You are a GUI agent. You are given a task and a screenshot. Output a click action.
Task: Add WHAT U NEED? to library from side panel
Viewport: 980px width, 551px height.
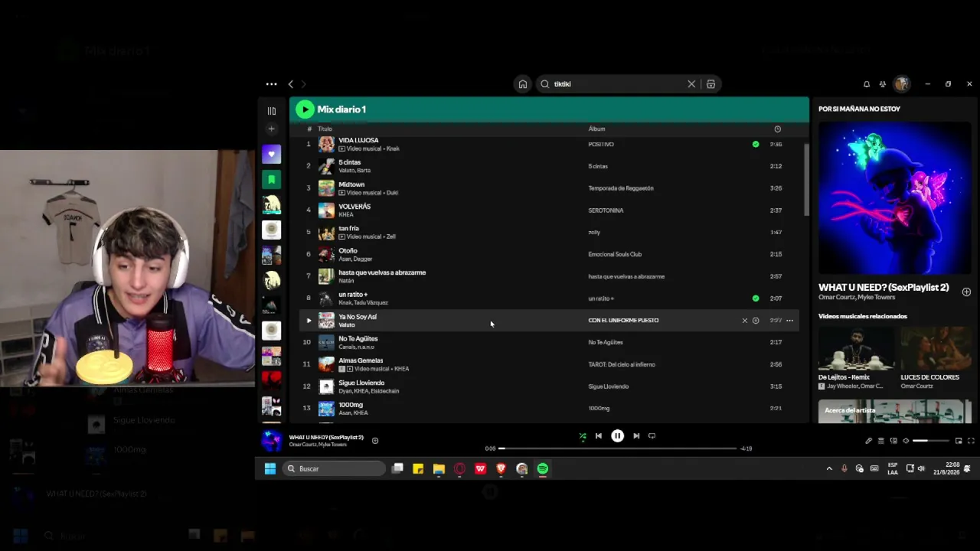click(966, 292)
